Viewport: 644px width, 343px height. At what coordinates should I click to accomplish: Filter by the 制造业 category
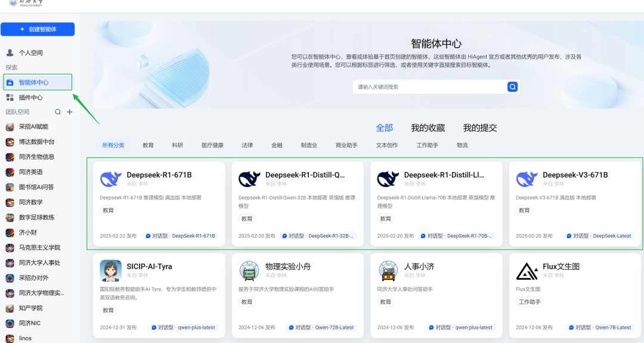pyautogui.click(x=309, y=145)
